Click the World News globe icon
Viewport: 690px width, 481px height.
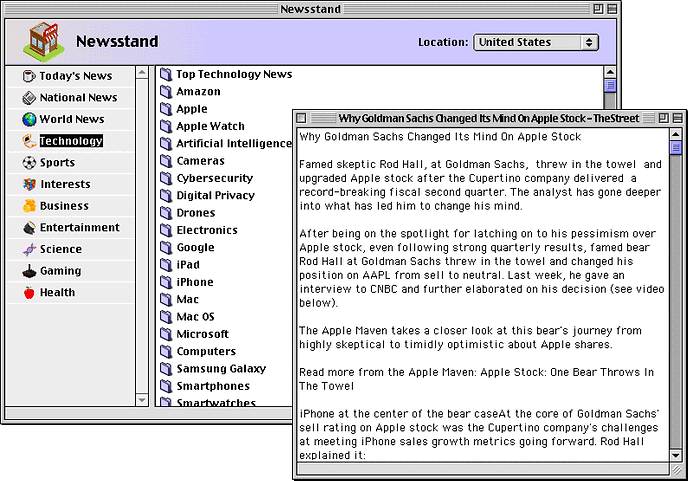(x=29, y=119)
